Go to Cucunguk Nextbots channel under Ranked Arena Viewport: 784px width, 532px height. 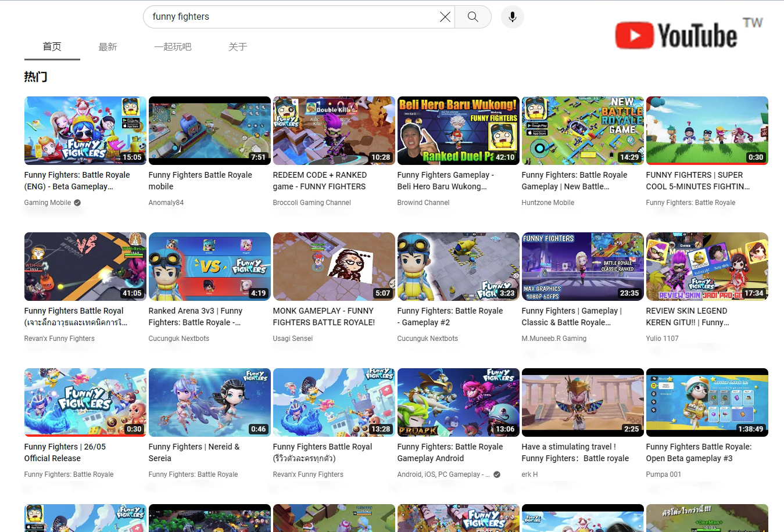[179, 339]
